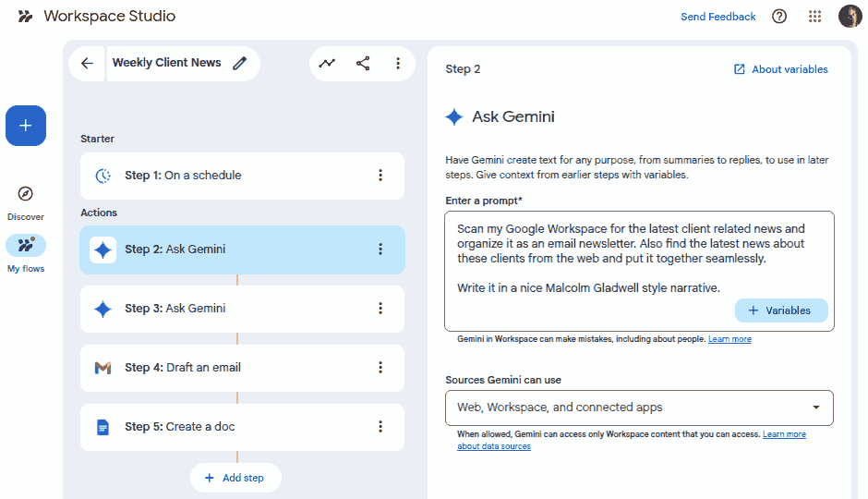Click the blue create new plus button
Viewport: 868px width, 499px height.
26,126
